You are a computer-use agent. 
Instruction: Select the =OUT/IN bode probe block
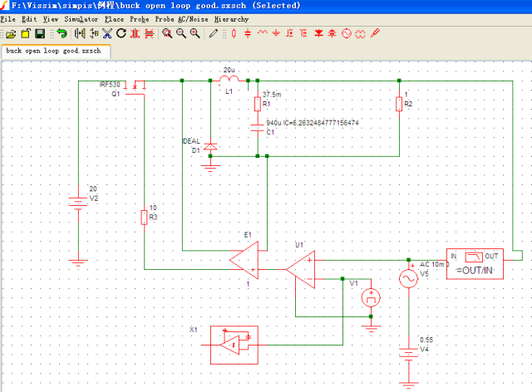[475, 264]
